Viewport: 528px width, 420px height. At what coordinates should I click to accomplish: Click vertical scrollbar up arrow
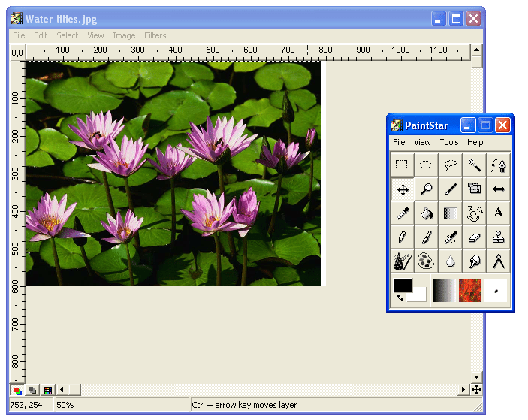pyautogui.click(x=476, y=50)
